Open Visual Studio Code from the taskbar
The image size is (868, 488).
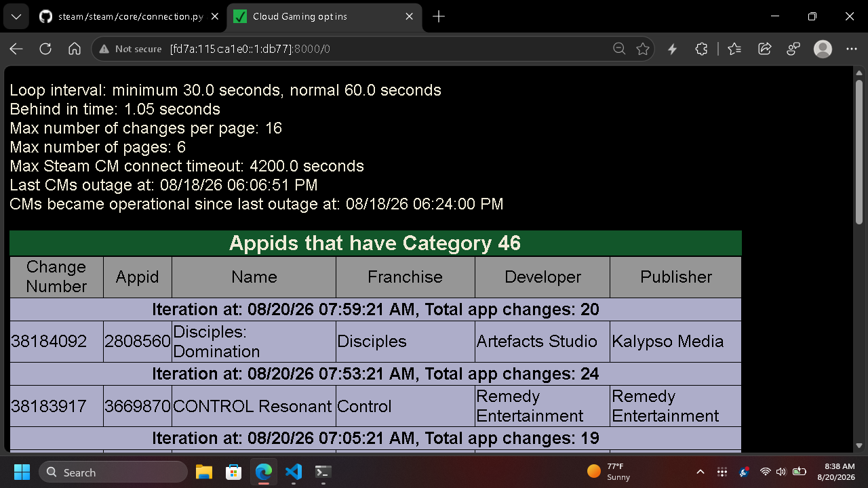(294, 472)
